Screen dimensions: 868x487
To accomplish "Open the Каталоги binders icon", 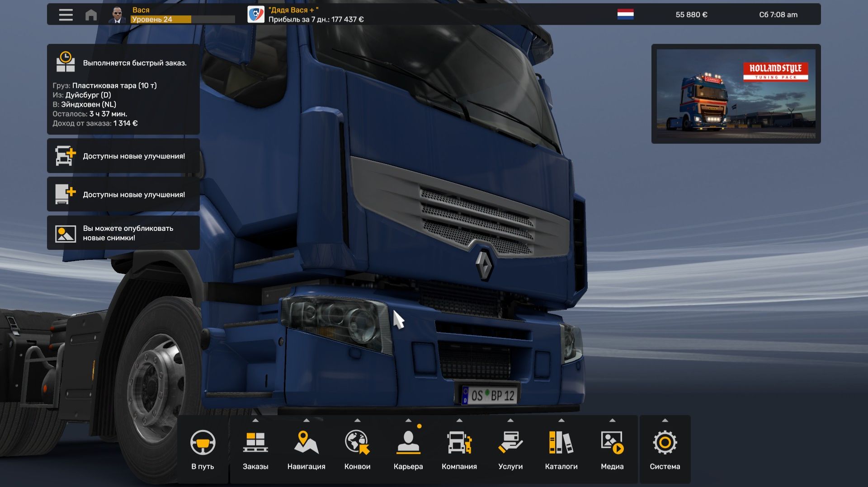I will (561, 442).
